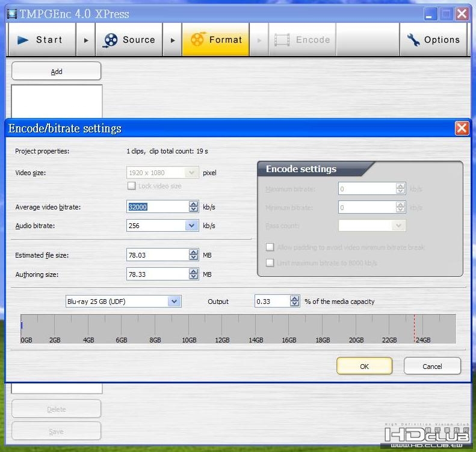Click the Minimum bitrate field
This screenshot has height=452, width=476.
tap(366, 208)
